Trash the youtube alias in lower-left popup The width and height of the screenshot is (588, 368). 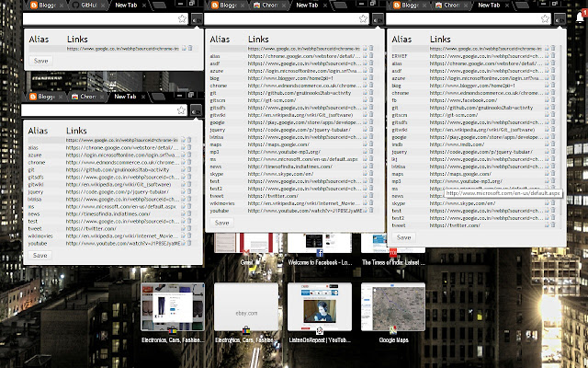tap(189, 243)
